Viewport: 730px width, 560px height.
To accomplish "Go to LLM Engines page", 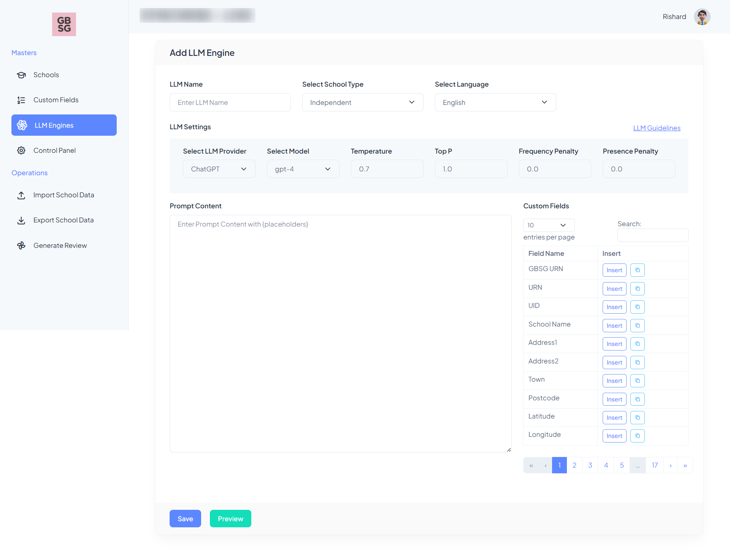I will [x=64, y=125].
